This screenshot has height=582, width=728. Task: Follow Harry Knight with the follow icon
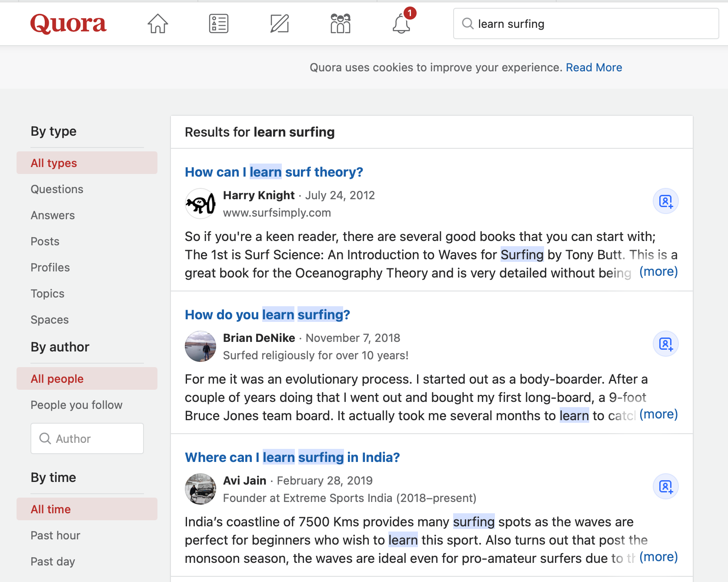click(665, 201)
